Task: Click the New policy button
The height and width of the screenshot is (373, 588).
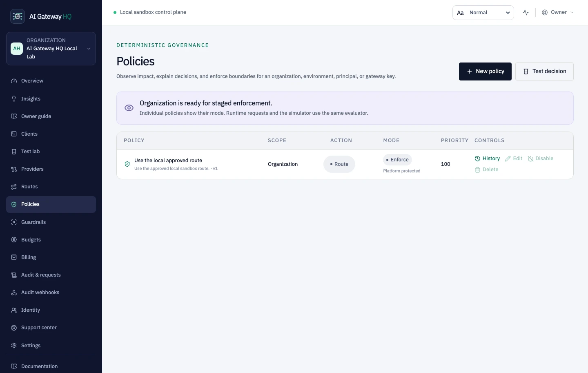Action: click(485, 71)
